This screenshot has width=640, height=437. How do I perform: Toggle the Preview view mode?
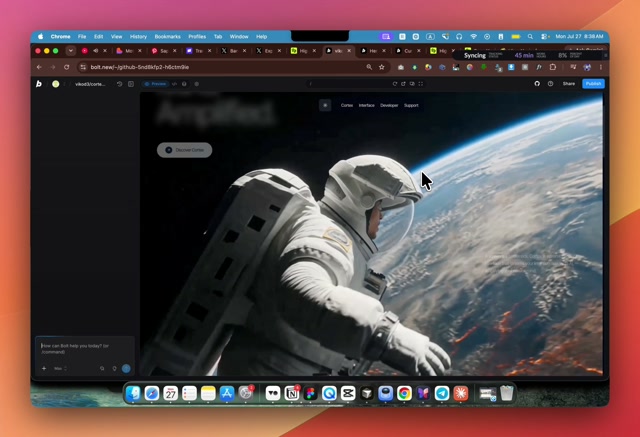(x=156, y=84)
